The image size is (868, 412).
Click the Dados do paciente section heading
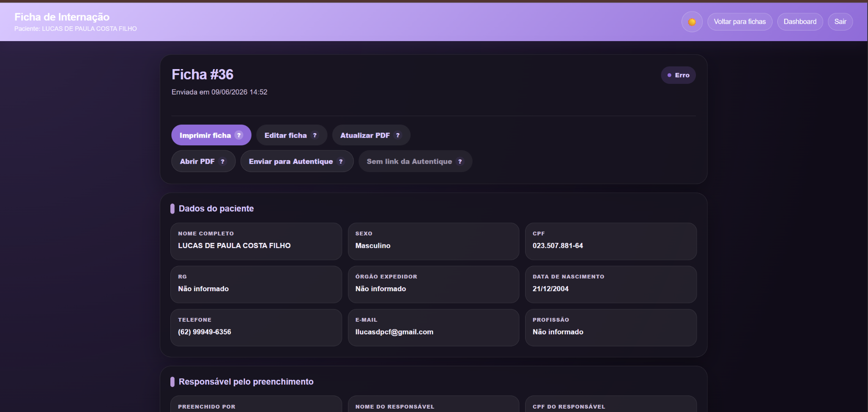click(216, 209)
